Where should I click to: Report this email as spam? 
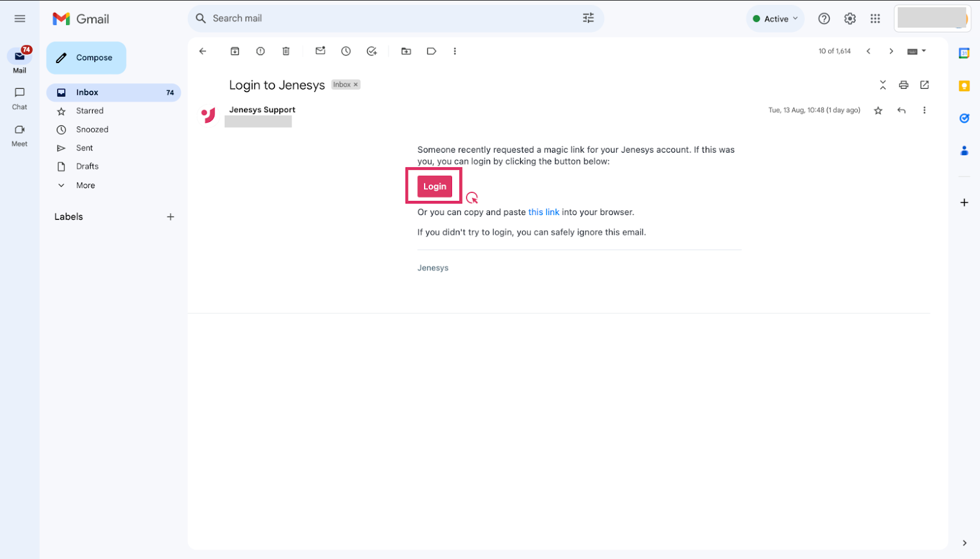click(x=260, y=51)
